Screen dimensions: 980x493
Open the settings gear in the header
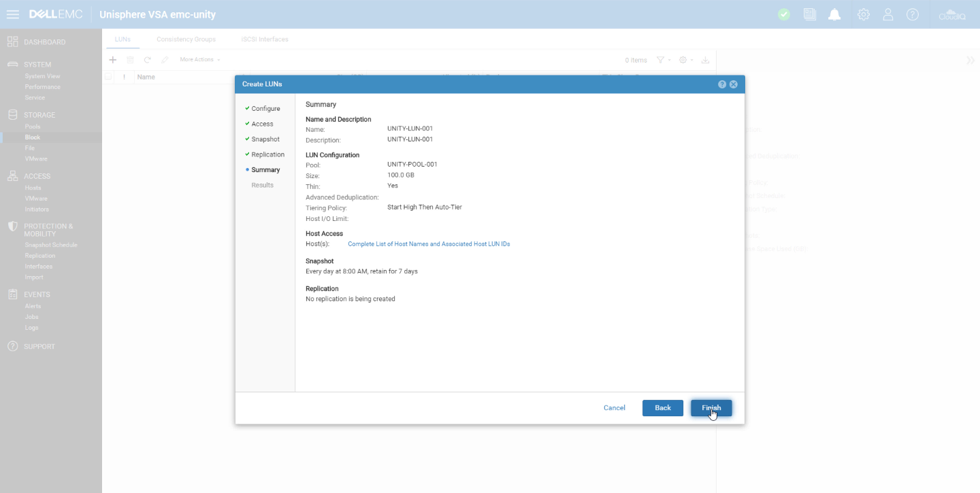[864, 14]
